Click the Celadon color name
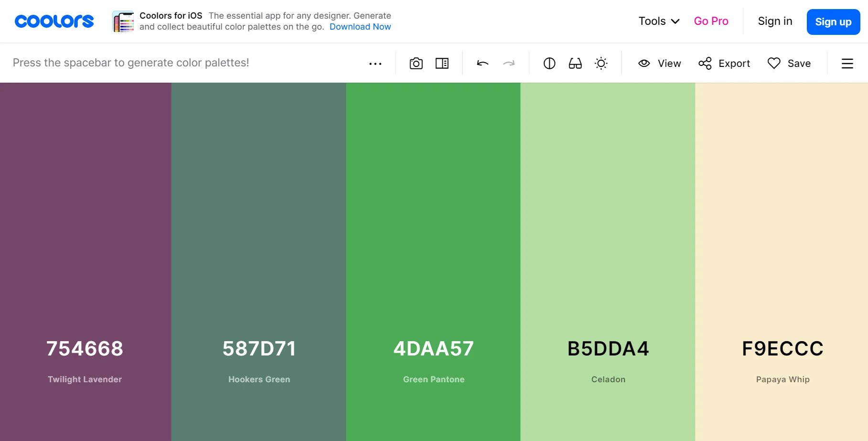Image resolution: width=868 pixels, height=441 pixels. 608,379
